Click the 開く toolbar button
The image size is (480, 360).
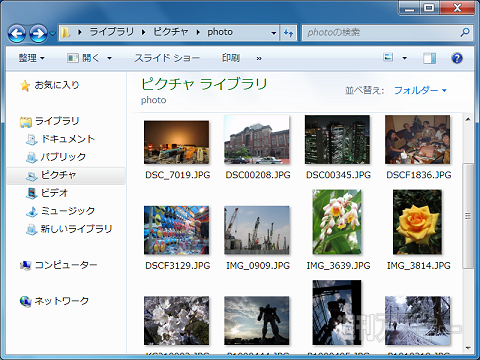[x=83, y=58]
